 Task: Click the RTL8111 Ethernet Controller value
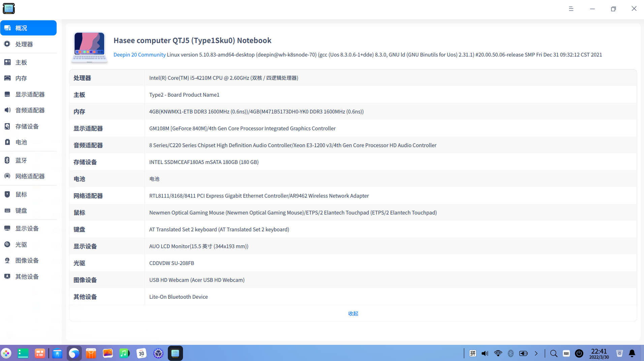pos(259,196)
